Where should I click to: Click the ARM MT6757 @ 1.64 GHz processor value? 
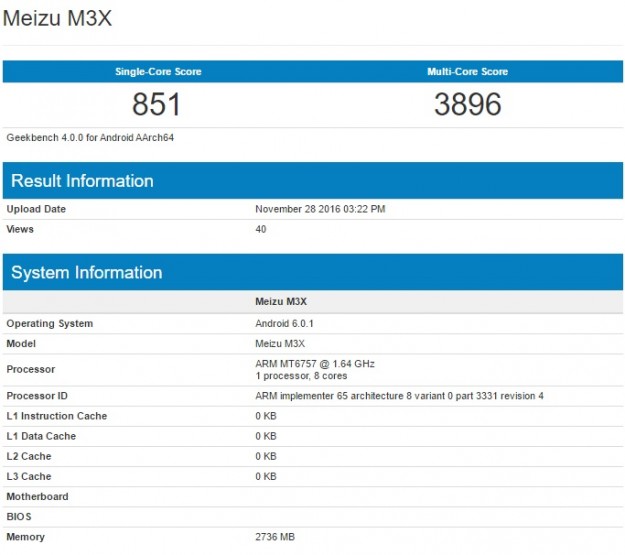(315, 363)
